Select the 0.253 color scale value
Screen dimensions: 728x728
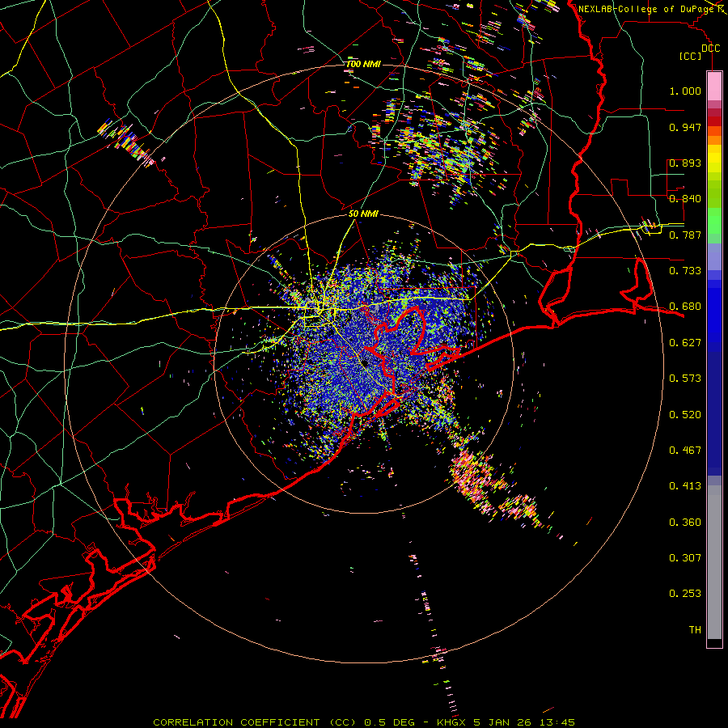[685, 594]
